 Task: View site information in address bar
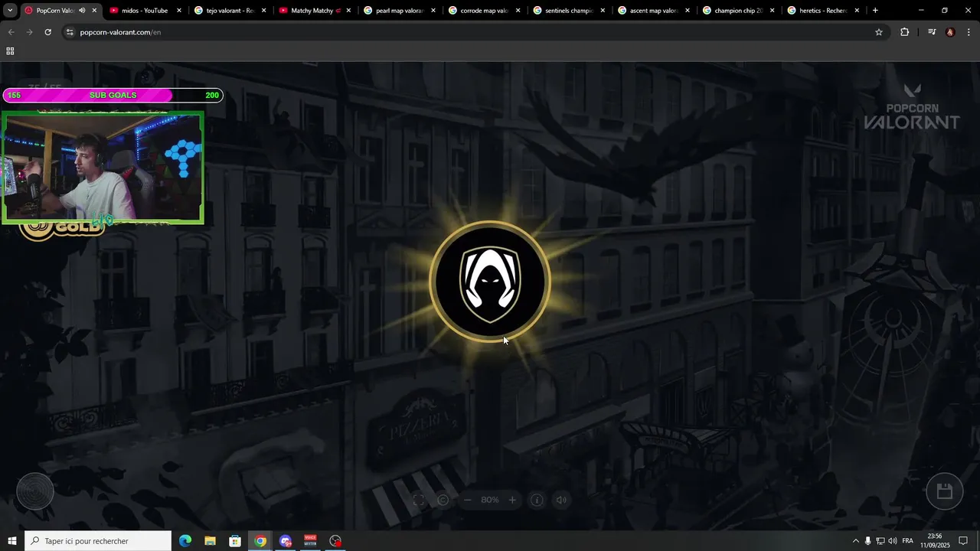click(x=70, y=32)
